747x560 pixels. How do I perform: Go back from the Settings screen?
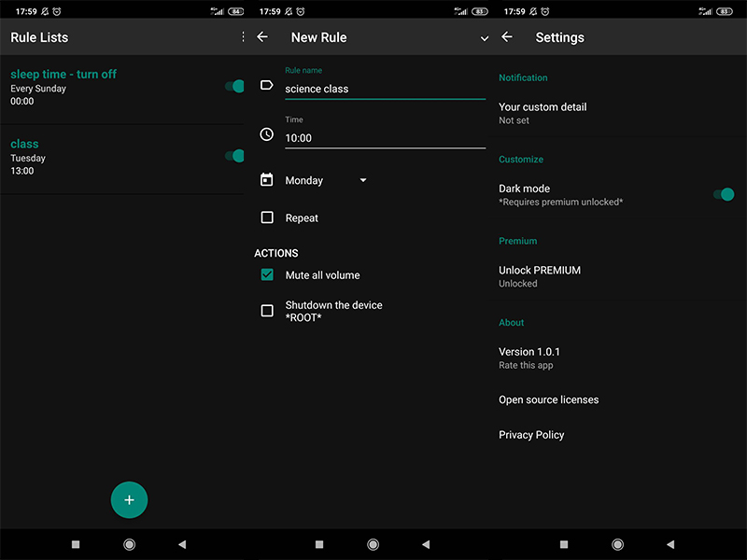(x=507, y=37)
